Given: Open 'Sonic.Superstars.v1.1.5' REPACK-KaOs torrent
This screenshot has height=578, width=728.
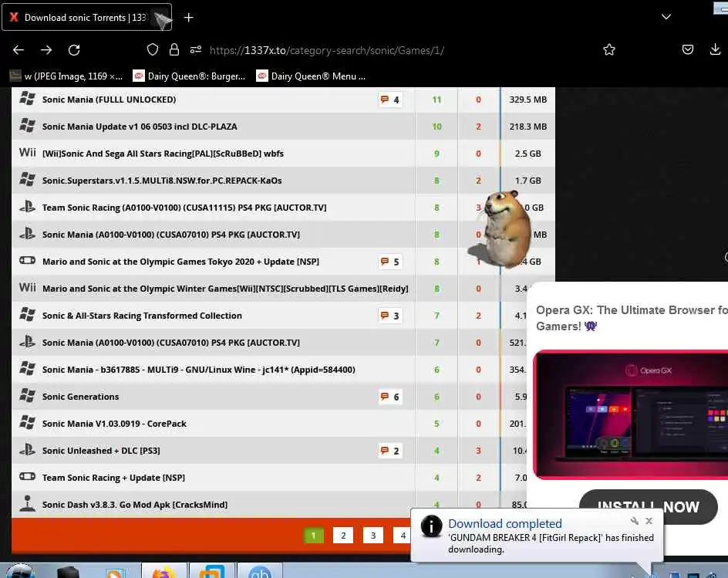Looking at the screenshot, I should pos(162,181).
